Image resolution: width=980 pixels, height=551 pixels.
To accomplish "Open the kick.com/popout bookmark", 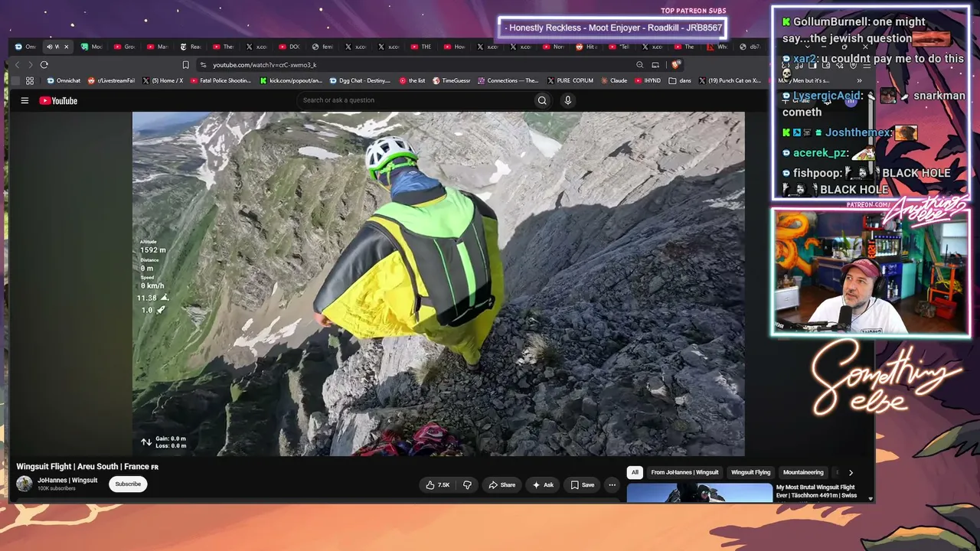I will pyautogui.click(x=292, y=80).
